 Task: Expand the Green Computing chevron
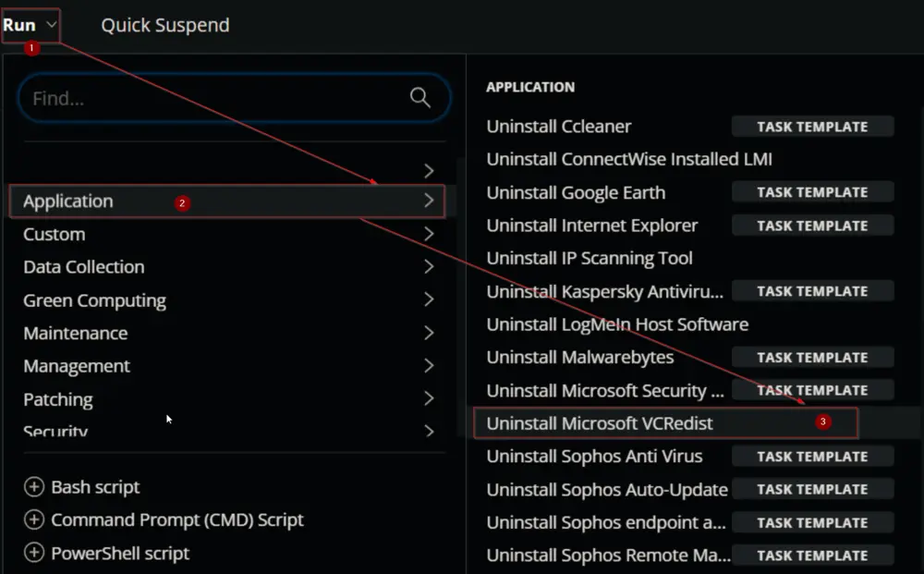click(x=429, y=300)
